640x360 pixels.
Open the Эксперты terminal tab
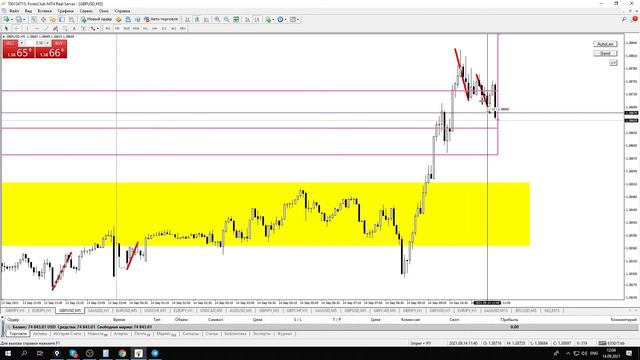(x=262, y=334)
